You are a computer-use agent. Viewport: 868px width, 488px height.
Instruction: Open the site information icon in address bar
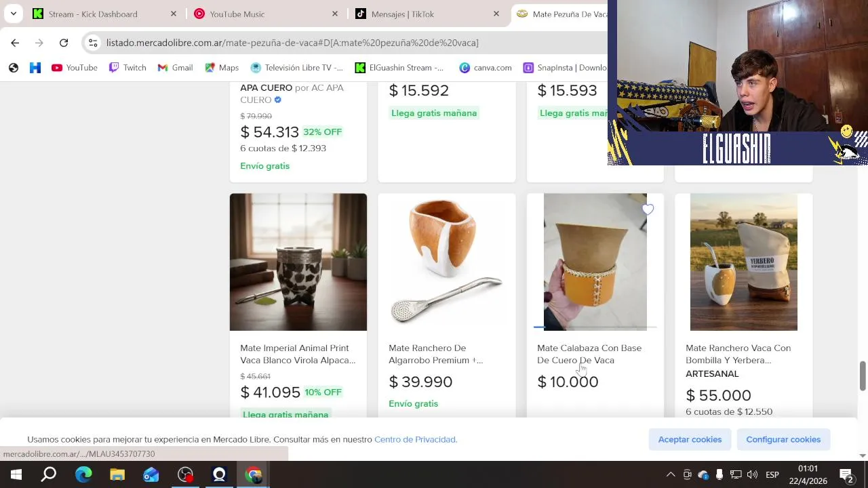point(93,43)
